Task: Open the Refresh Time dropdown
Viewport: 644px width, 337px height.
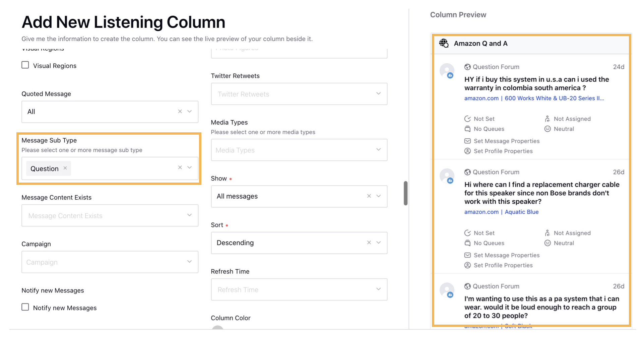Action: [299, 289]
